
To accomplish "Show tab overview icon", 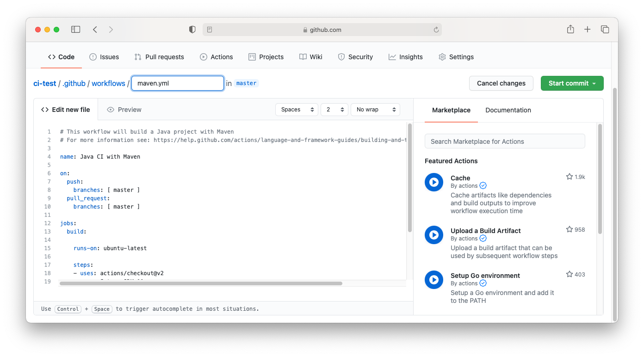I will (x=605, y=30).
